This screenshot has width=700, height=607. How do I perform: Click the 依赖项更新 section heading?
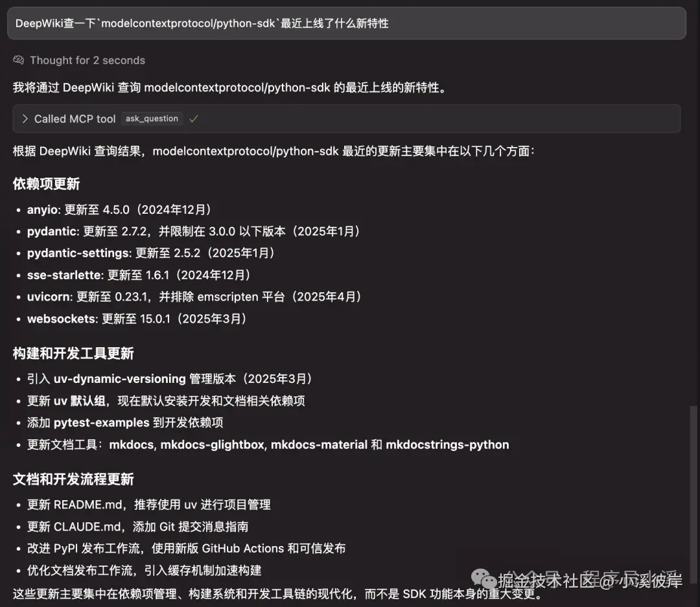[45, 184]
